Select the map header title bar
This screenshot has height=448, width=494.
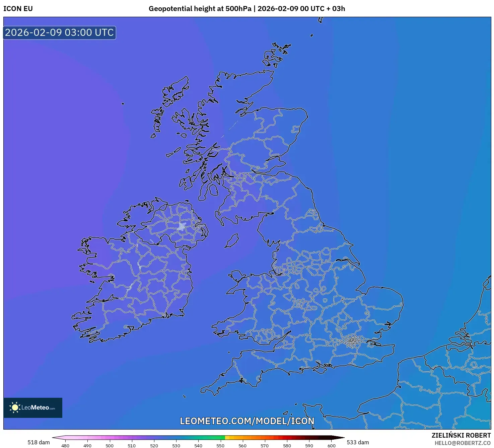[247, 9]
